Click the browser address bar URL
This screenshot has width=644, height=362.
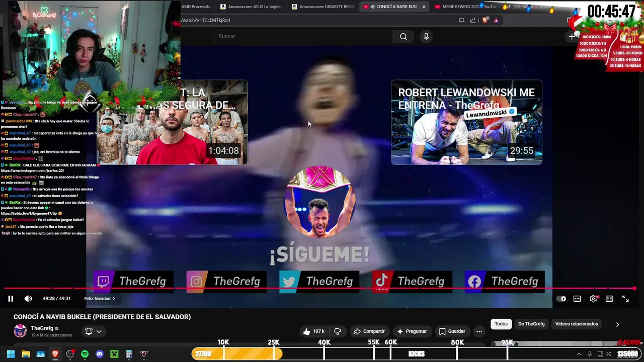click(x=206, y=20)
